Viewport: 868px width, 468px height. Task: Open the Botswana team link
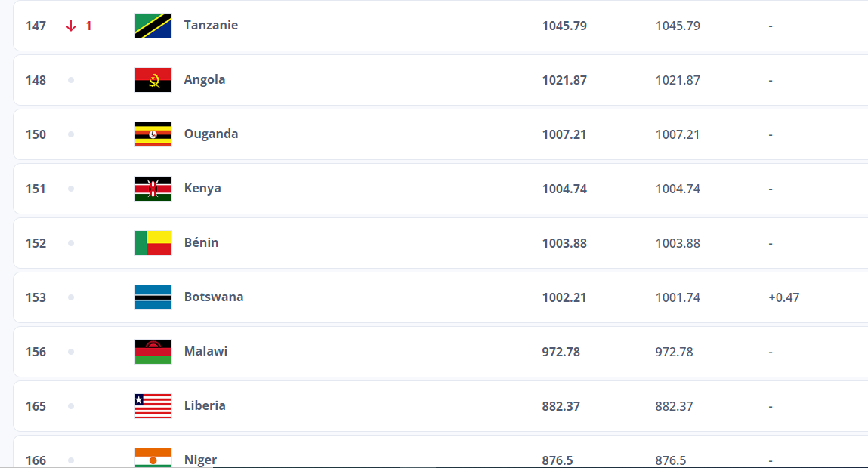[214, 297]
